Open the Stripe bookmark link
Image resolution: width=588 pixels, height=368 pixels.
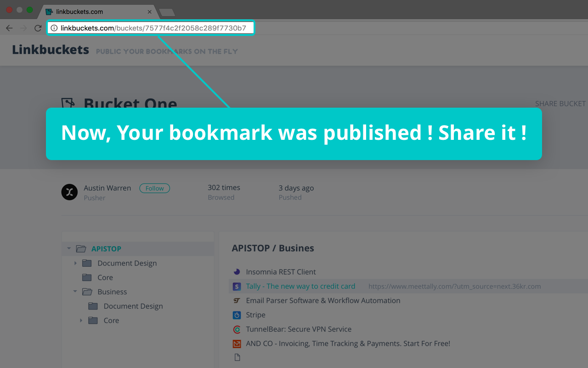coord(255,315)
